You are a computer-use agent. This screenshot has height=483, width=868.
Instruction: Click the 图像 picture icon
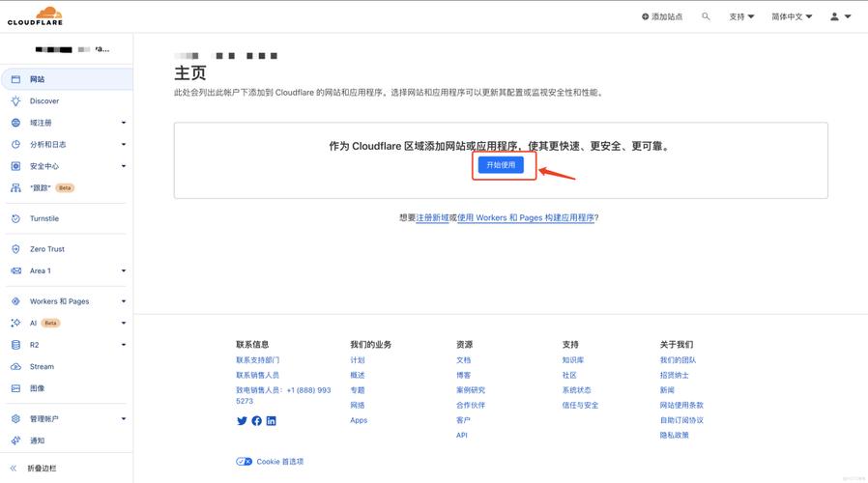(x=16, y=388)
